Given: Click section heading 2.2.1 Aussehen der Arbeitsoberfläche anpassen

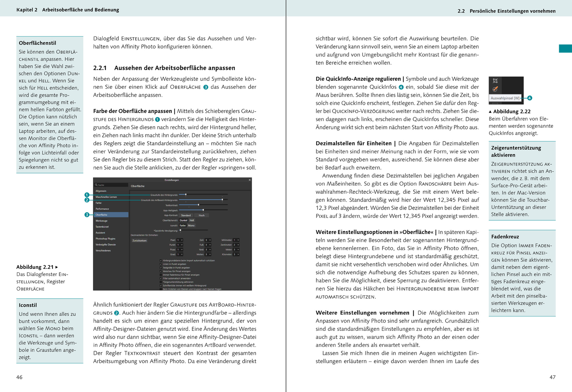Looking at the screenshot, I should point(164,68).
